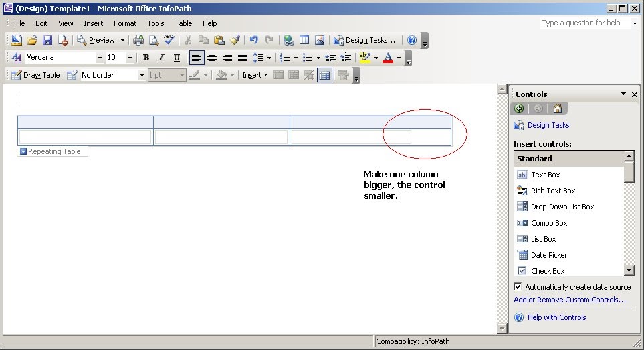644x350 pixels.
Task: Open the View menu
Action: 66,23
